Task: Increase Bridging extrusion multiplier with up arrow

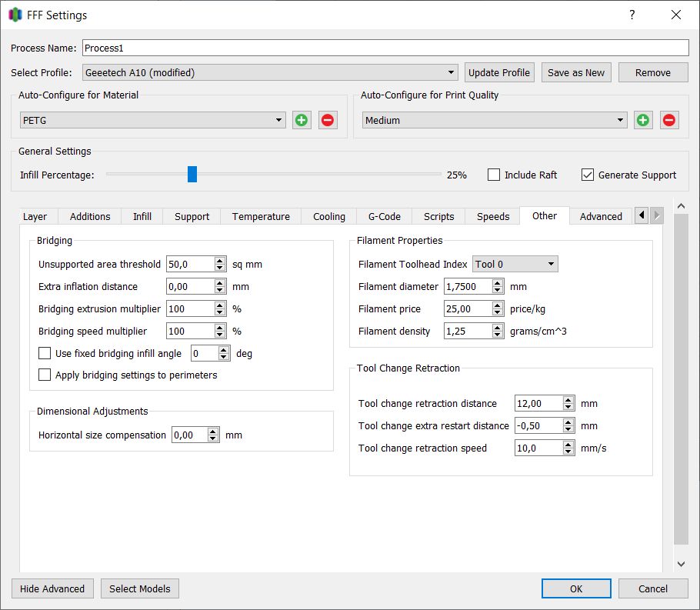Action: [220, 305]
